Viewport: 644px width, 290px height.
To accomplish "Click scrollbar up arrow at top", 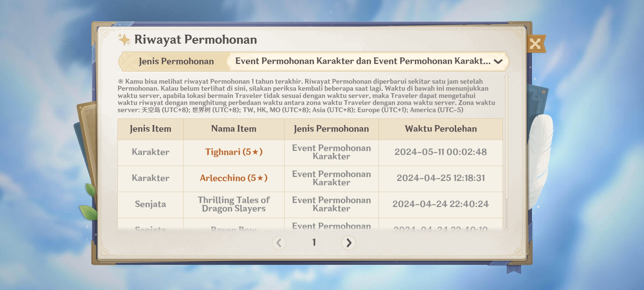I will pyautogui.click(x=507, y=76).
